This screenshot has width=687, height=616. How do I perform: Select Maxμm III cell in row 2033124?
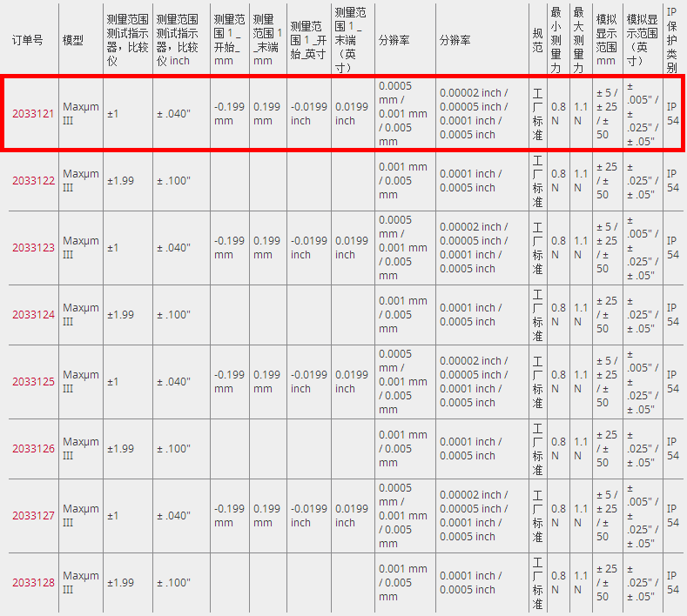[81, 315]
